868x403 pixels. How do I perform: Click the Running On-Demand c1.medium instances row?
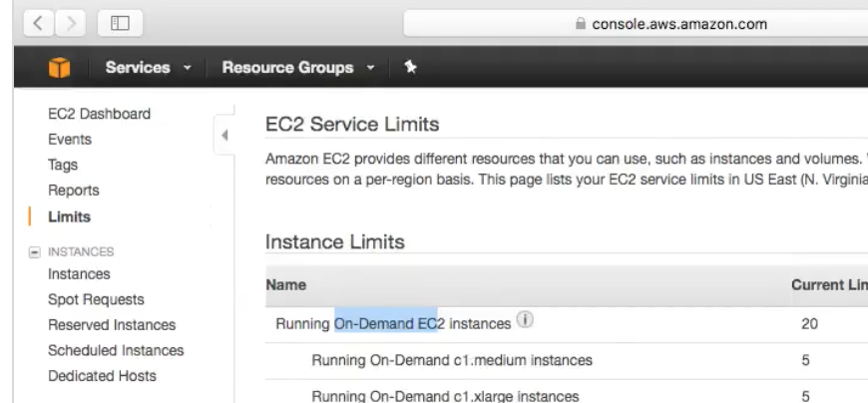tap(567, 360)
